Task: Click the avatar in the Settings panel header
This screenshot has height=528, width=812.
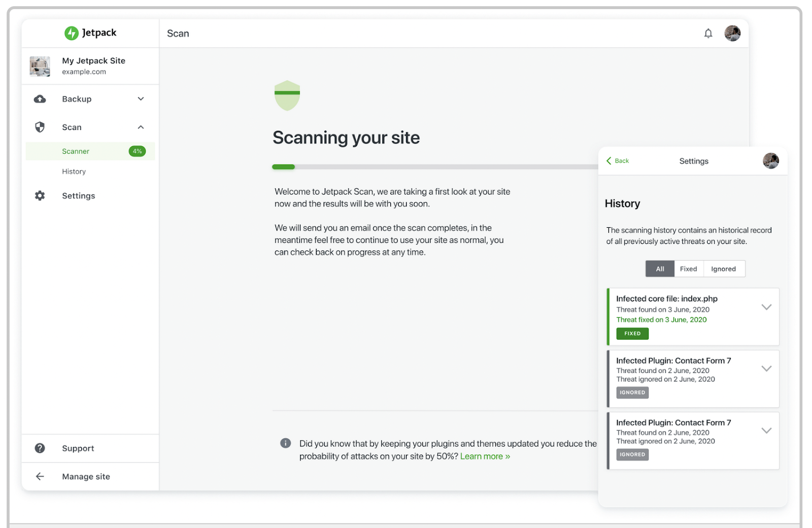Action: [771, 161]
